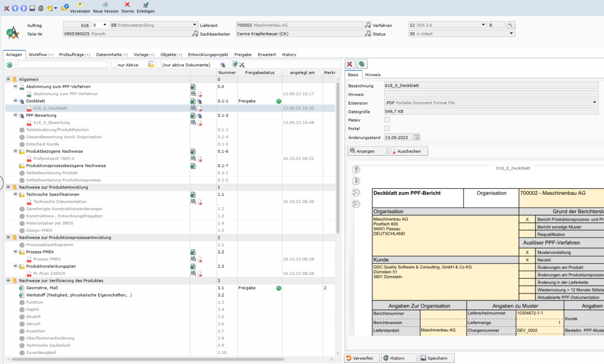Viewport: 604px width, 364px height.
Task: Click the bottom History button
Action: pos(399,358)
